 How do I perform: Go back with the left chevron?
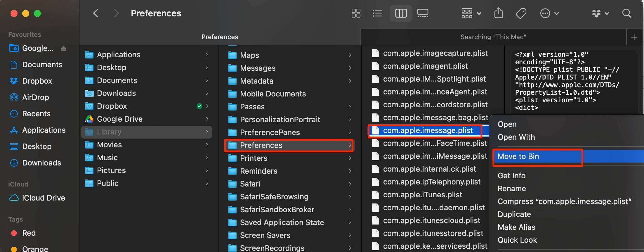pyautogui.click(x=96, y=13)
